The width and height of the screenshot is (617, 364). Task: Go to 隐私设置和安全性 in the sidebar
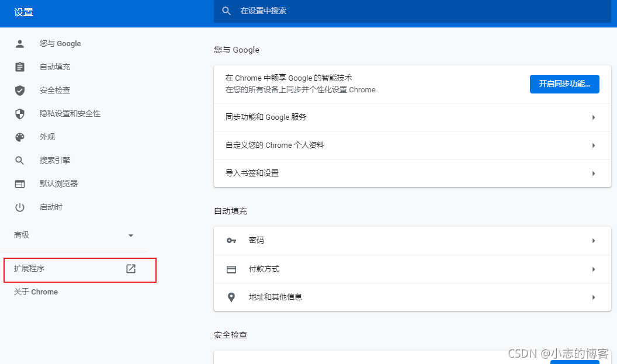coord(70,114)
